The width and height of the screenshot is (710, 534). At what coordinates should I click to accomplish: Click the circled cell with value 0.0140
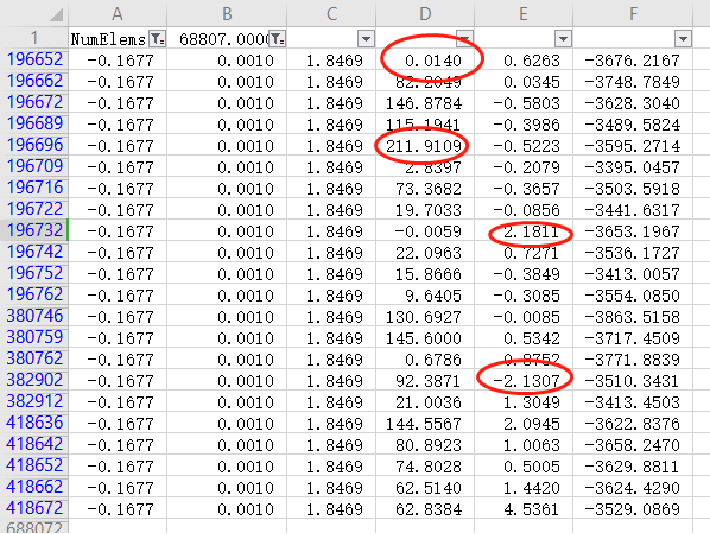433,60
